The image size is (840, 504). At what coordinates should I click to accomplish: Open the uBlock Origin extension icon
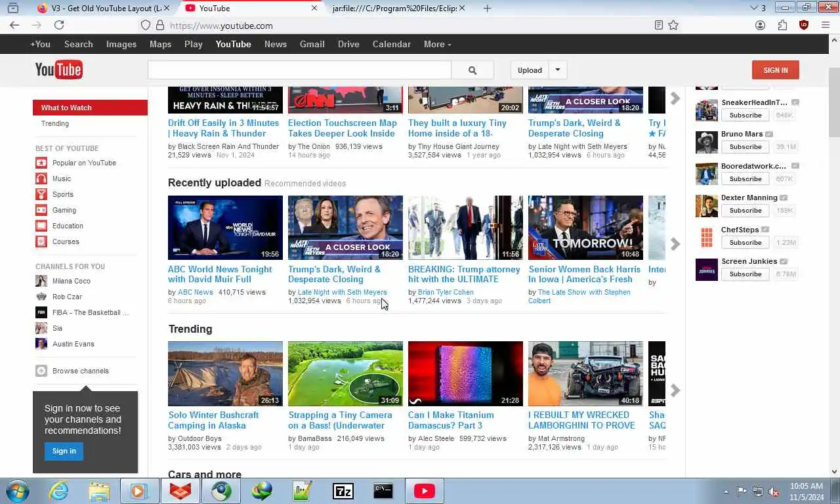(804, 25)
